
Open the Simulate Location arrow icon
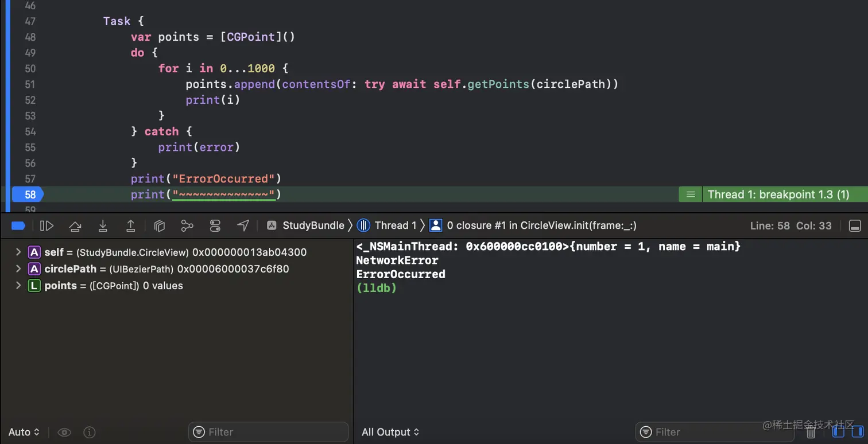(243, 225)
